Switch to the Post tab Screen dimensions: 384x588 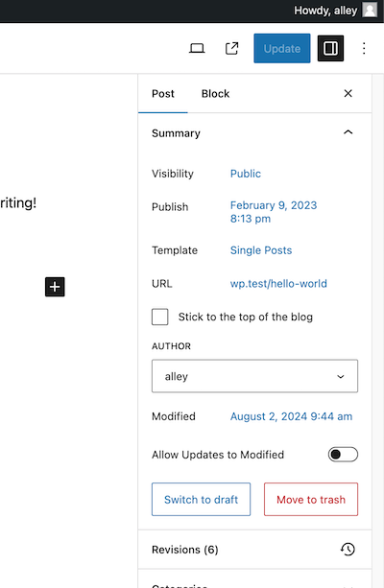click(163, 94)
